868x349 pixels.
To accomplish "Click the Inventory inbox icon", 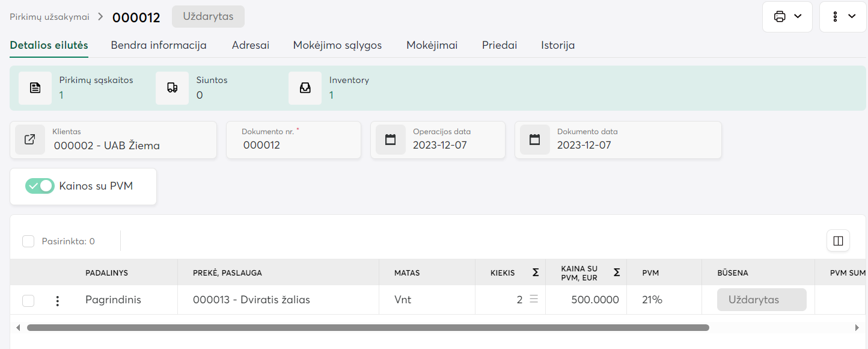I will [x=305, y=88].
